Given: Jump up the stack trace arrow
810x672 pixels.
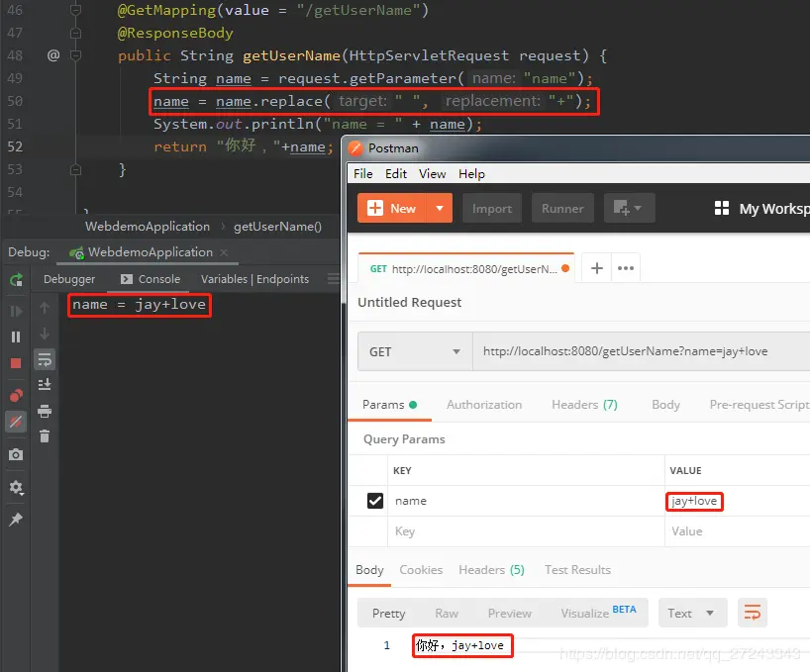Looking at the screenshot, I should (45, 308).
